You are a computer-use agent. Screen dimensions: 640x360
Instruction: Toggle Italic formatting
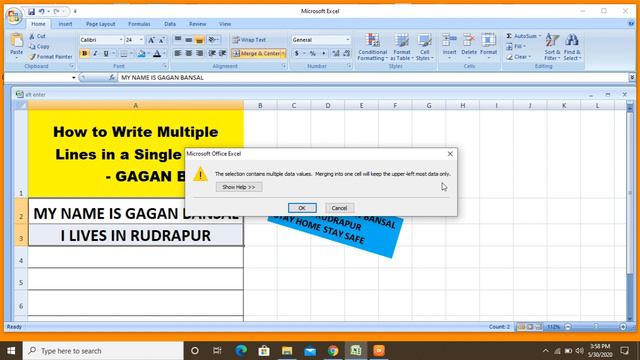(x=95, y=53)
